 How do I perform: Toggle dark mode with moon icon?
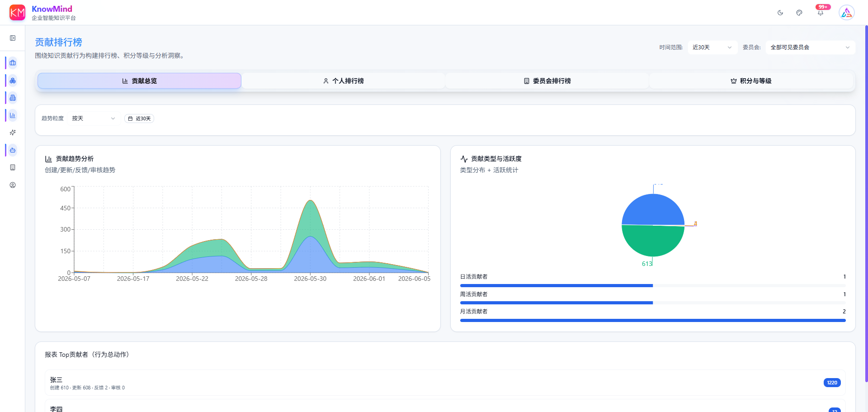pyautogui.click(x=780, y=13)
